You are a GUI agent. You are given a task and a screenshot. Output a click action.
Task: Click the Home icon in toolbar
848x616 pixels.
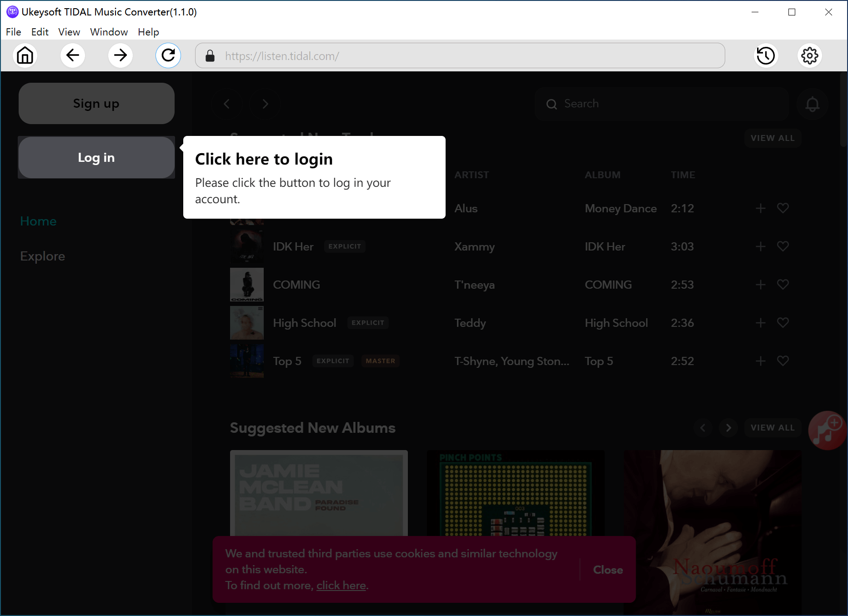[25, 56]
